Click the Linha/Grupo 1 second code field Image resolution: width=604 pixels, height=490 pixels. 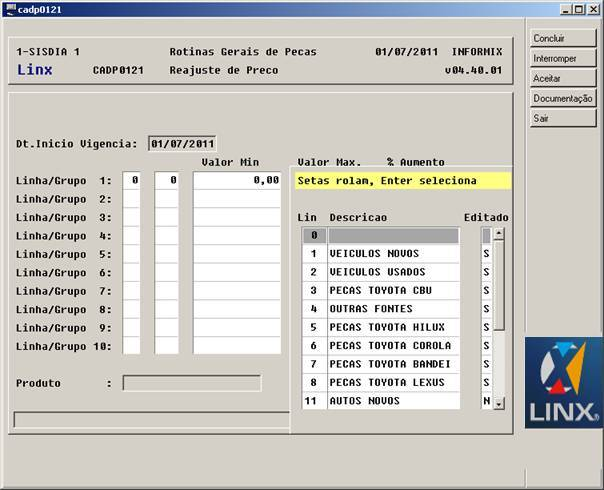pyautogui.click(x=166, y=180)
